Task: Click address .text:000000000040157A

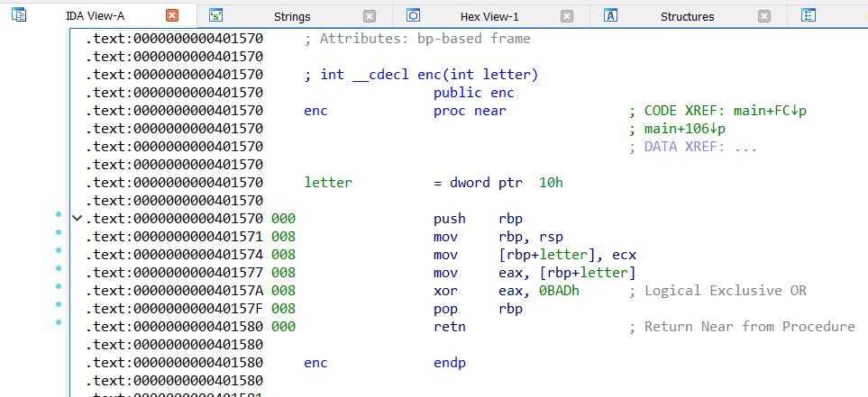Action: click(x=174, y=291)
